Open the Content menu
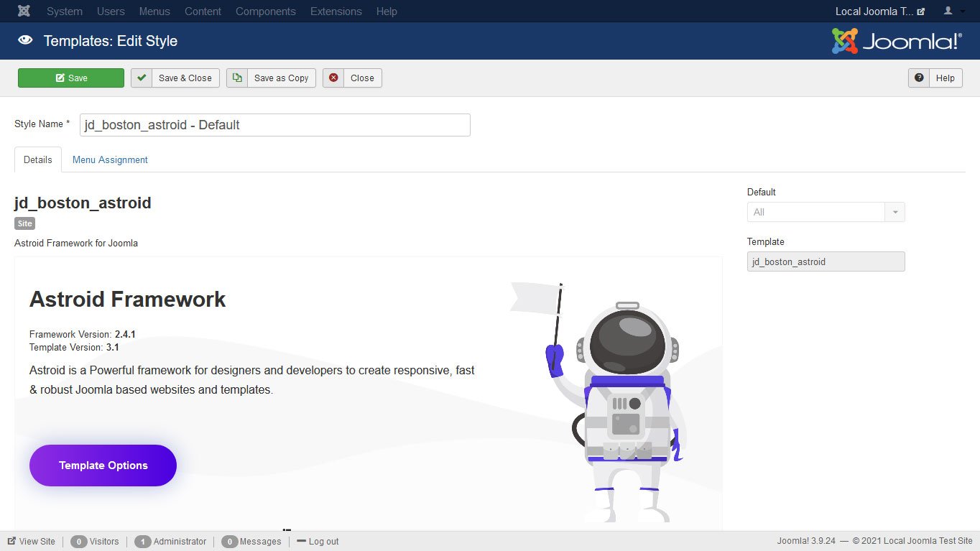Viewport: 980px width, 551px height. 203,11
